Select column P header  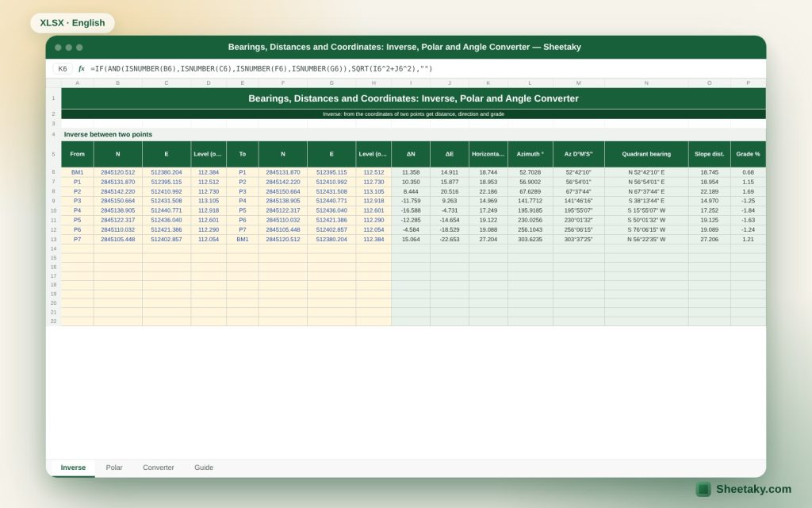[x=748, y=83]
